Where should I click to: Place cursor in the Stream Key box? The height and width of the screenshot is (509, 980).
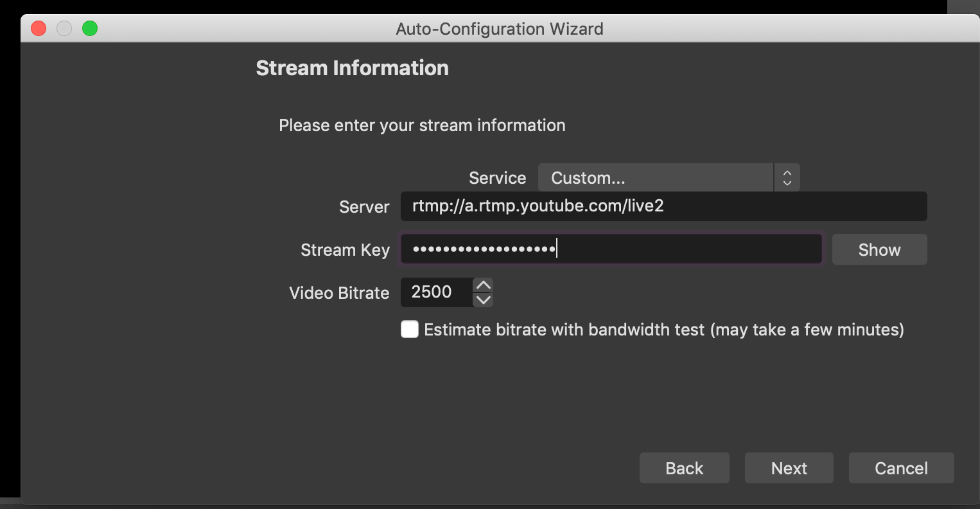(610, 249)
